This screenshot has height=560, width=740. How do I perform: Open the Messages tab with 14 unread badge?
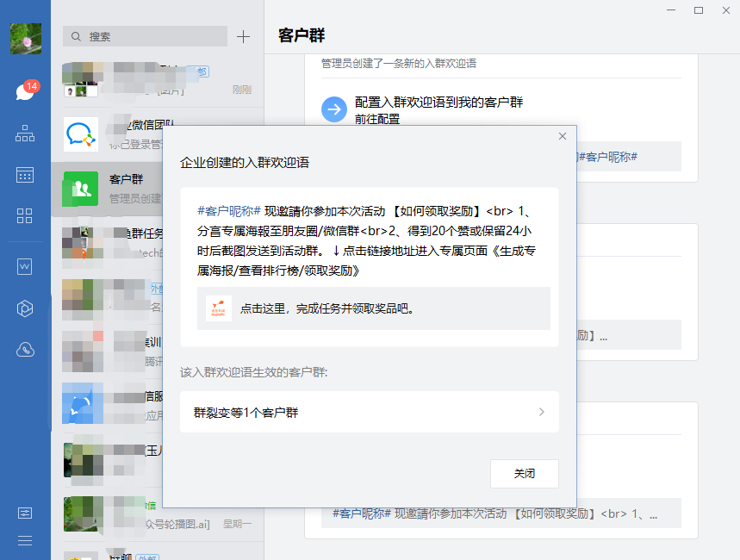coord(25,91)
